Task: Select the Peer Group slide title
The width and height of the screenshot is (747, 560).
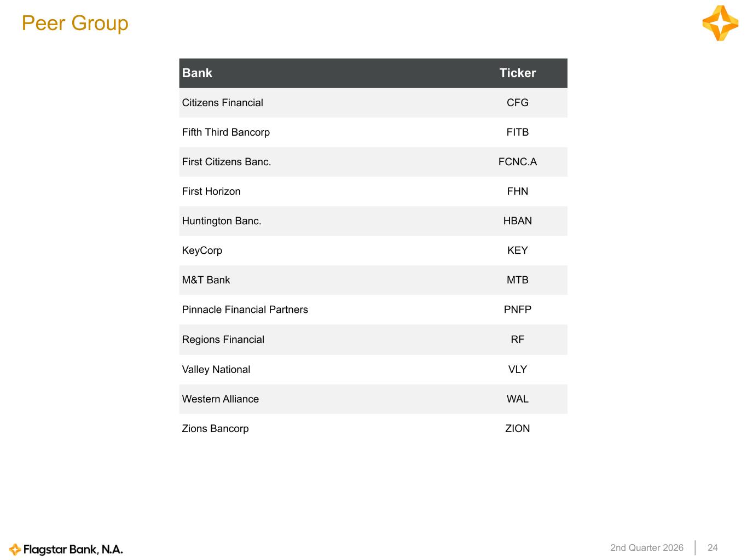Action: coord(75,23)
